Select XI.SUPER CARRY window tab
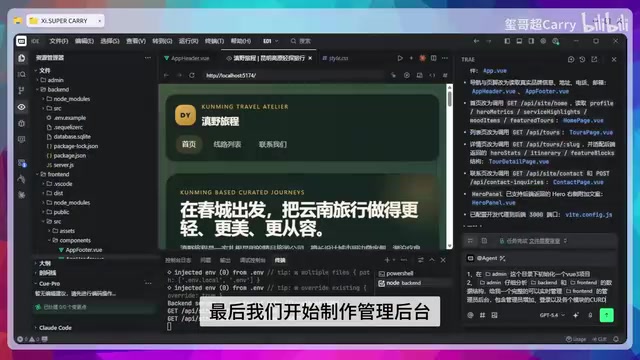Image resolution: width=640 pixels, height=360 pixels. coord(65,21)
